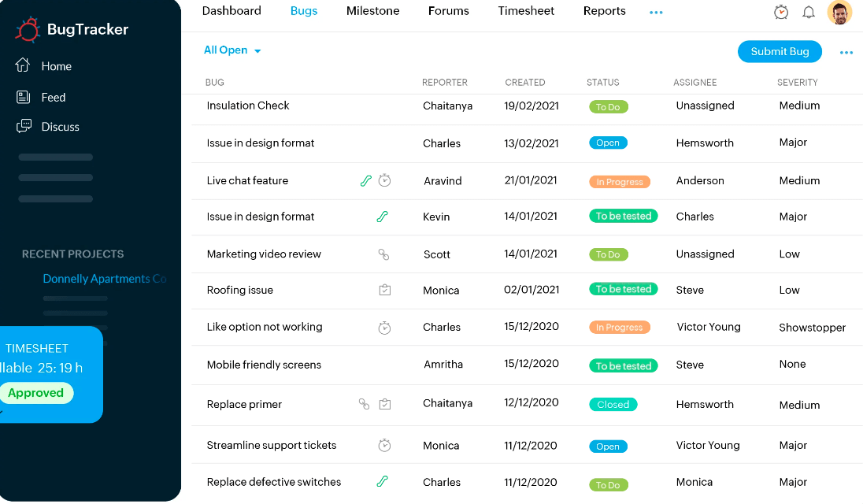Image resolution: width=863 pixels, height=504 pixels.
Task: Click attachment icon on Replace defective switches row
Action: [x=383, y=481]
